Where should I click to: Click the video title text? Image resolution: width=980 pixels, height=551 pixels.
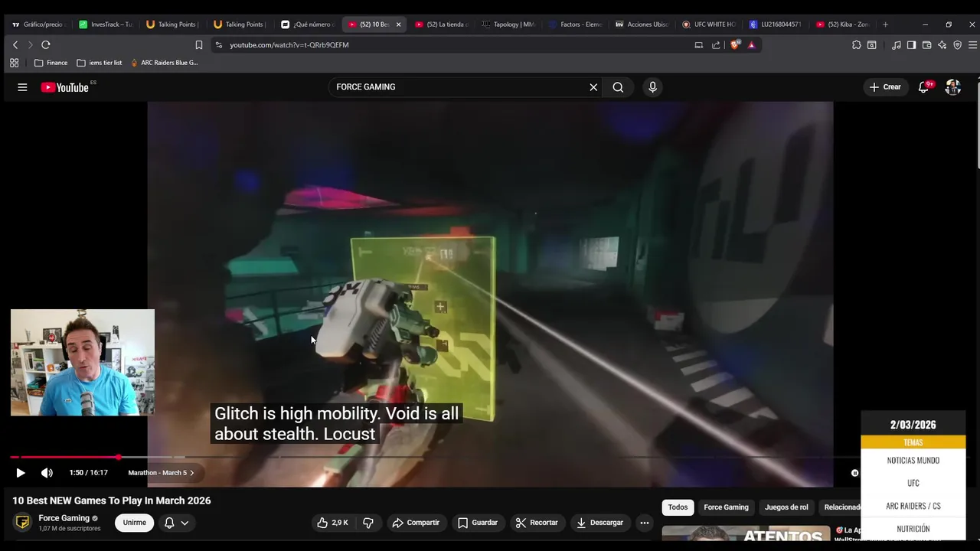(x=112, y=500)
